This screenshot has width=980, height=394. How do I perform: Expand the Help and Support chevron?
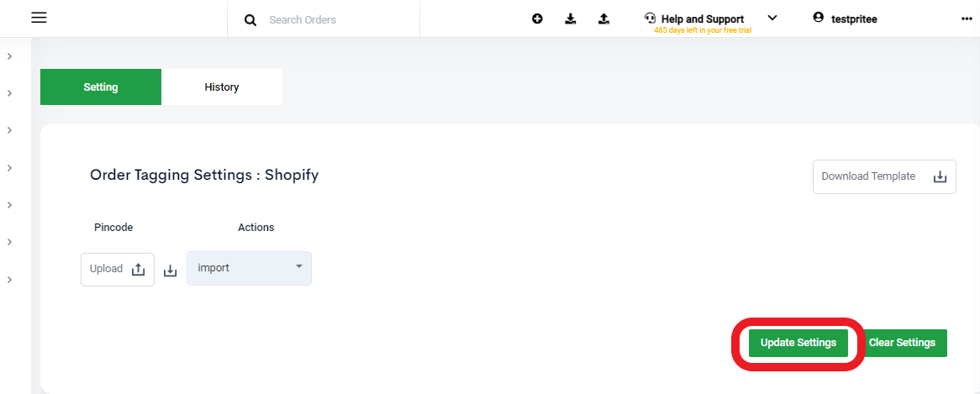[x=772, y=18]
